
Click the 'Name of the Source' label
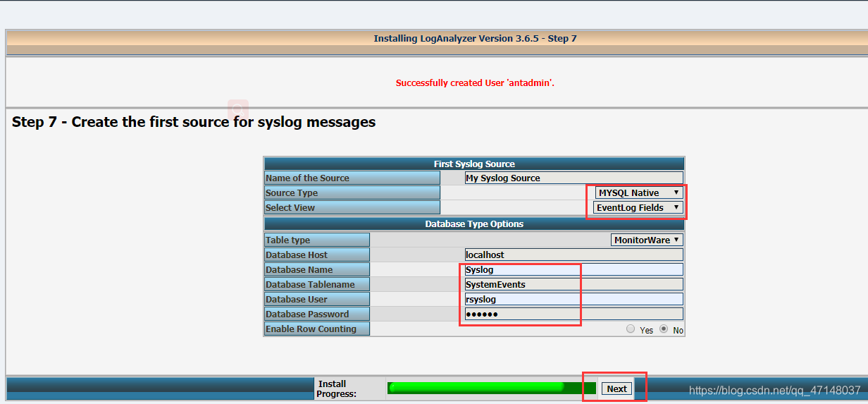308,178
